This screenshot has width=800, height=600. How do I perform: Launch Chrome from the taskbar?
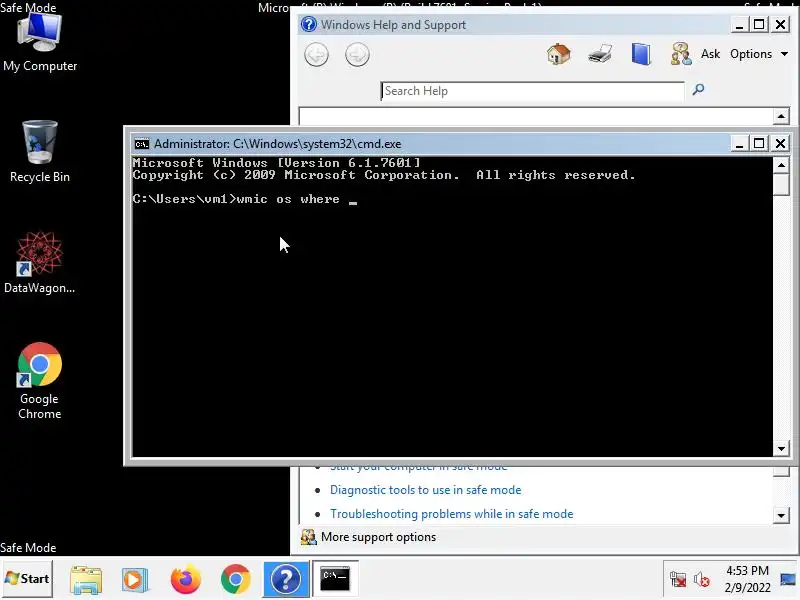point(236,580)
